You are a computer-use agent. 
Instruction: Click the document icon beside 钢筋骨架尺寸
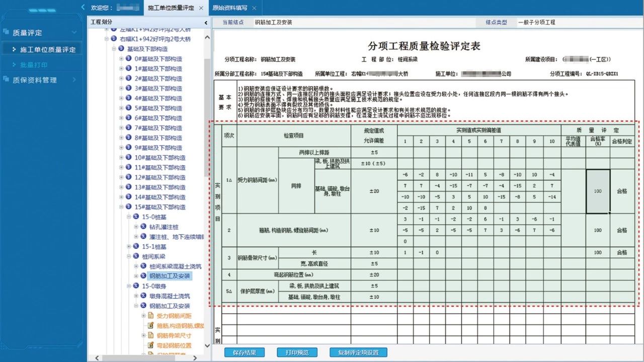click(151, 335)
